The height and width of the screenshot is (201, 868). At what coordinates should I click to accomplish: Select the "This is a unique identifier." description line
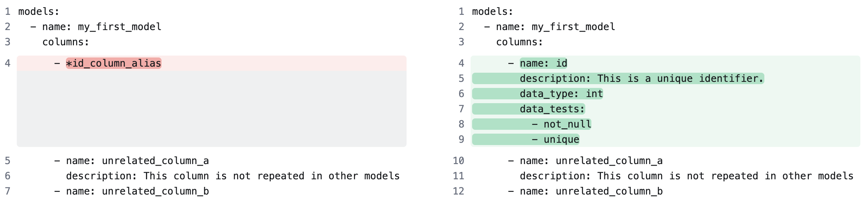point(642,78)
